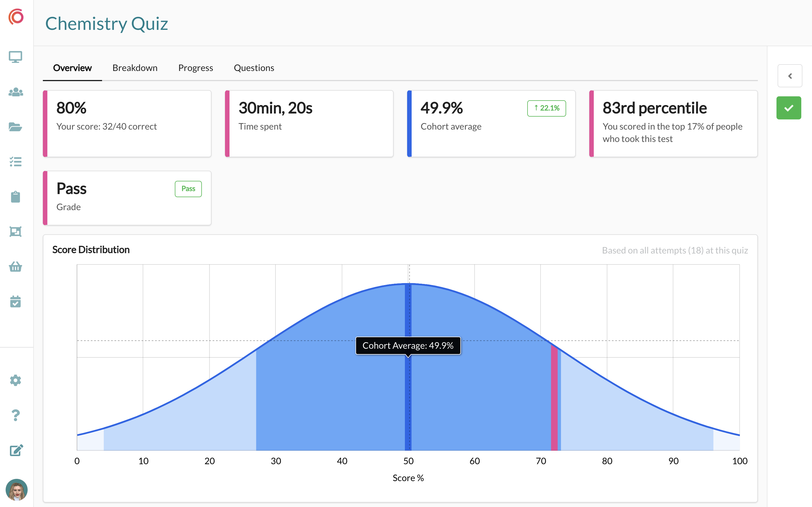Image resolution: width=812 pixels, height=507 pixels.
Task: Open the calendar check icon
Action: pyautogui.click(x=16, y=301)
